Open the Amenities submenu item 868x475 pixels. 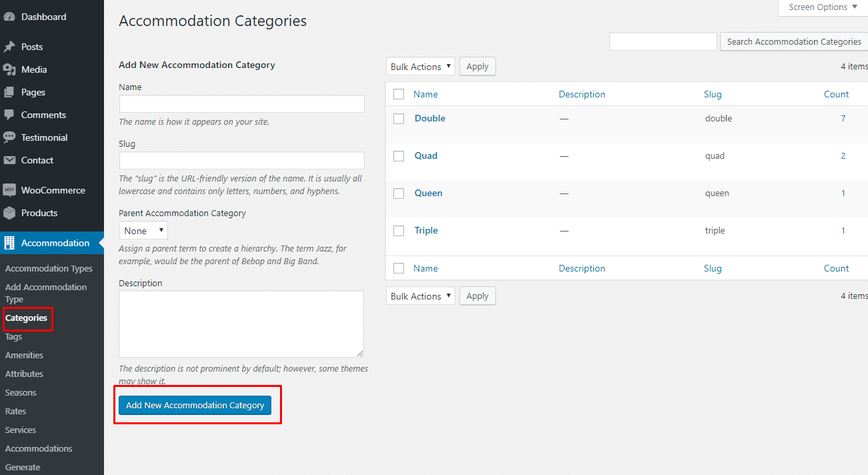click(24, 355)
